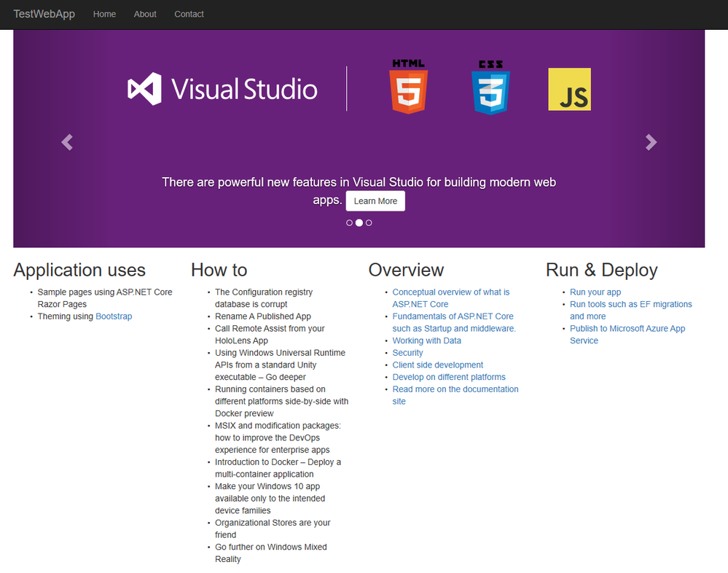This screenshot has width=728, height=573.
Task: Open Read more on the documentation site
Action: [455, 395]
